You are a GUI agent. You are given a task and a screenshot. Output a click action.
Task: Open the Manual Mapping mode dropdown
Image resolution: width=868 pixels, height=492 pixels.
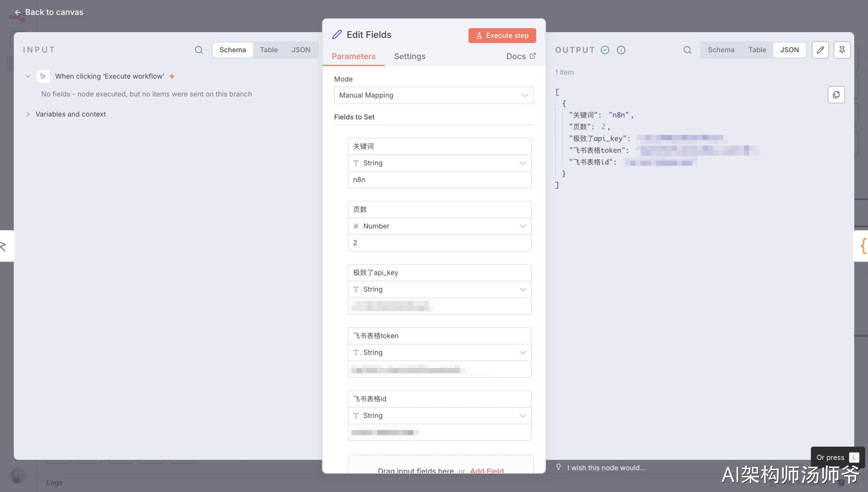pos(434,95)
